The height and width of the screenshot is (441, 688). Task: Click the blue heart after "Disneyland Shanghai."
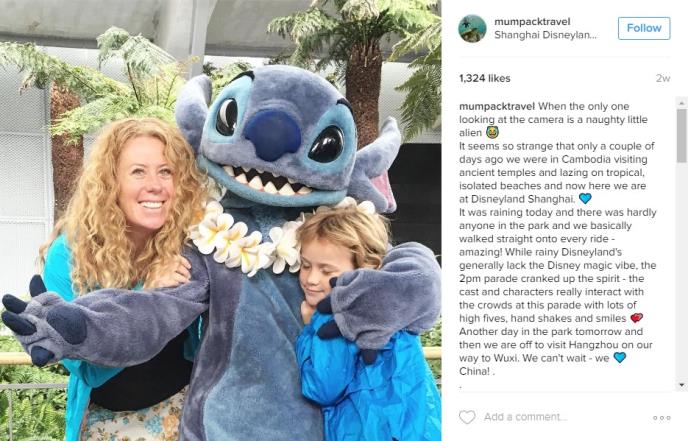[x=585, y=199]
